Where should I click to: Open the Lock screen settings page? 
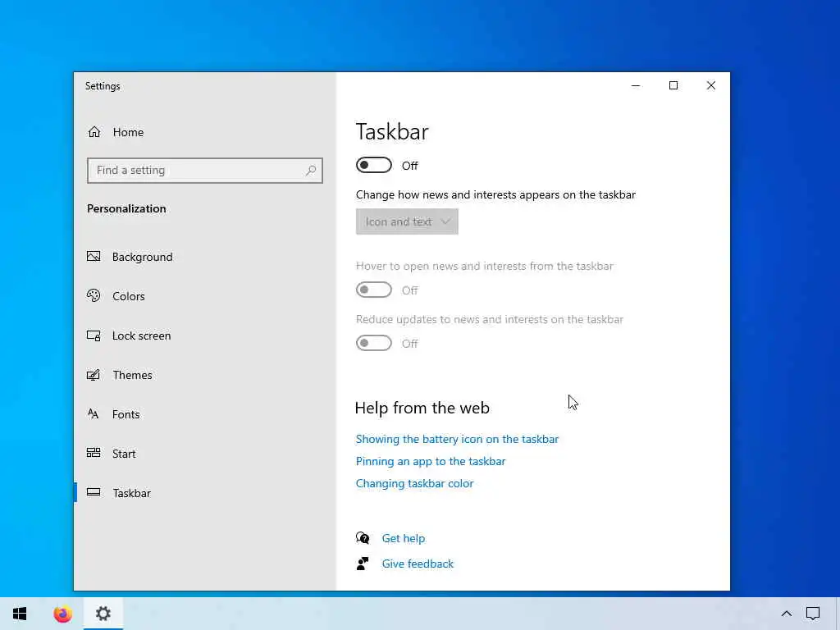204,336
